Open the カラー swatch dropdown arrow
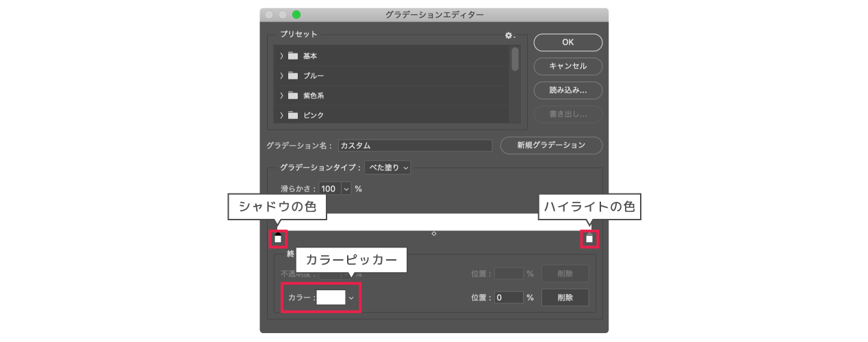868x342 pixels. (352, 298)
